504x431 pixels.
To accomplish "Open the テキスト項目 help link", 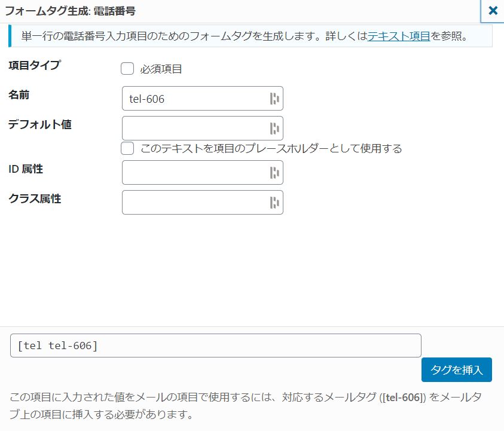I will (399, 36).
